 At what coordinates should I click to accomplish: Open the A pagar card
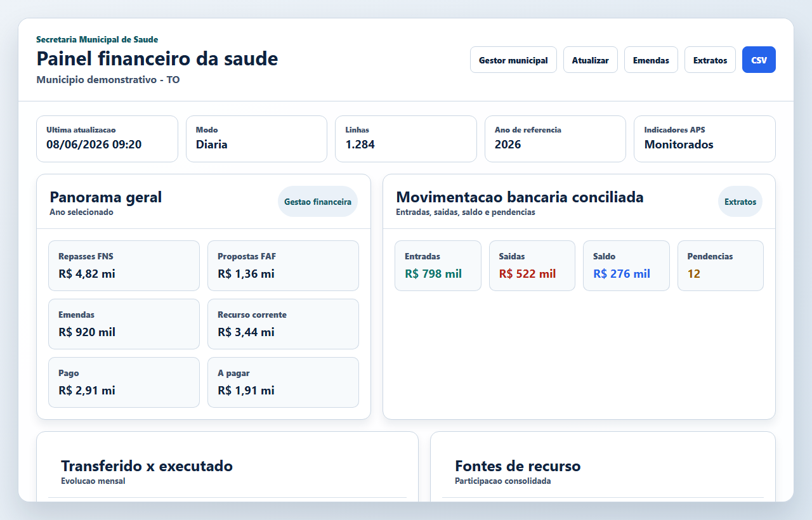[283, 382]
